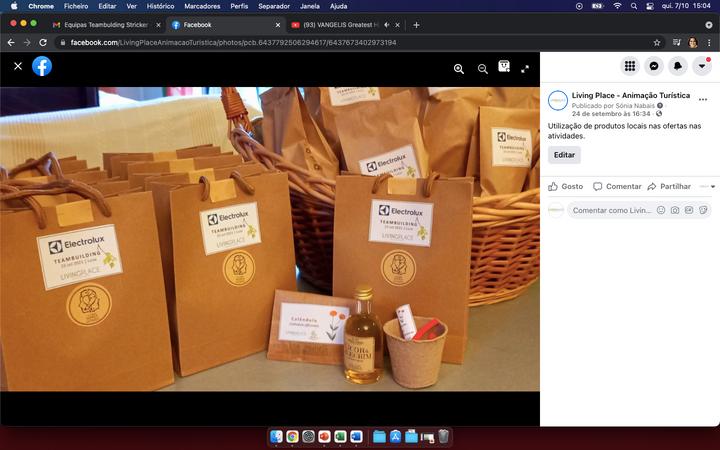Open App Store from the dock
The width and height of the screenshot is (720, 450).
click(395, 436)
